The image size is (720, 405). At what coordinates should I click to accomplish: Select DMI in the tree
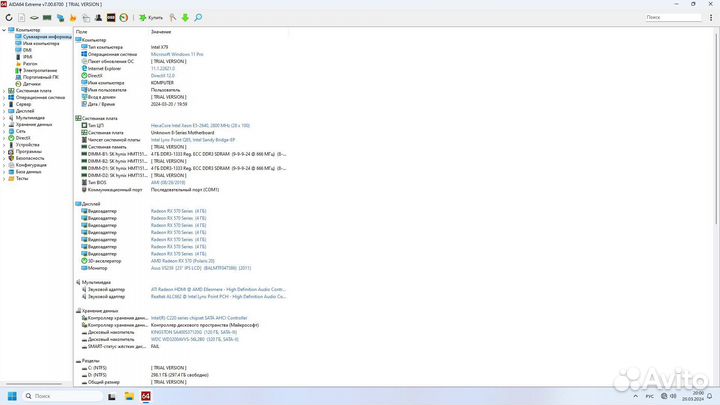point(23,50)
